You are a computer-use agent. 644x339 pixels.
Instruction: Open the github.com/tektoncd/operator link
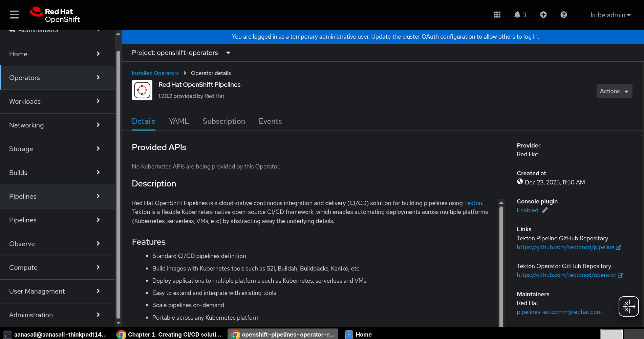pyautogui.click(x=566, y=275)
